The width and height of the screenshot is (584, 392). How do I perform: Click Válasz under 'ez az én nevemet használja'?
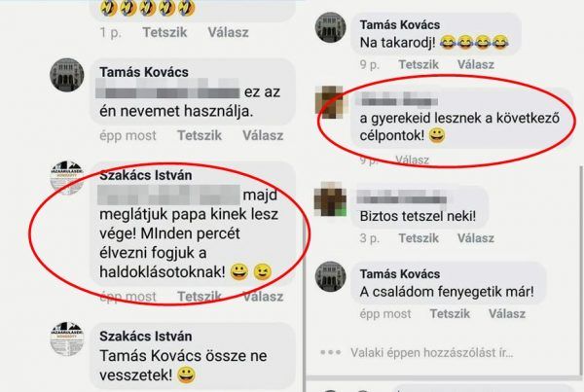click(263, 135)
